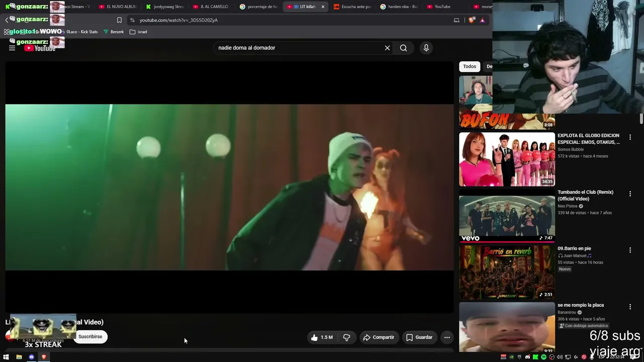This screenshot has width=644, height=362.
Task: Open 'se me rompio la placa' title link
Action: pos(581,305)
